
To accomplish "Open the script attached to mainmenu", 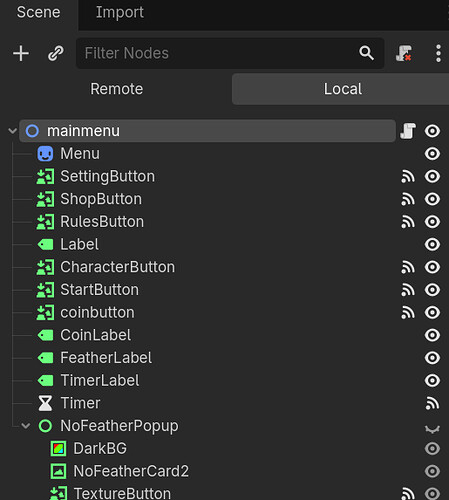I will [408, 131].
